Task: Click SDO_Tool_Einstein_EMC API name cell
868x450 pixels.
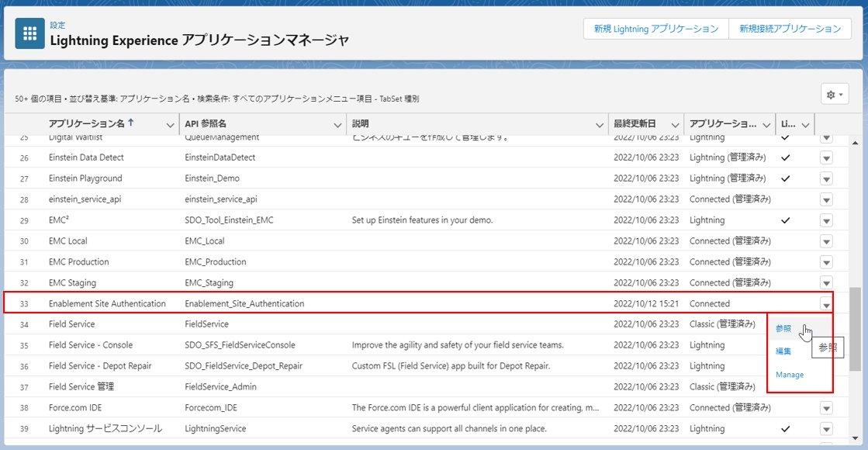Action: click(229, 220)
